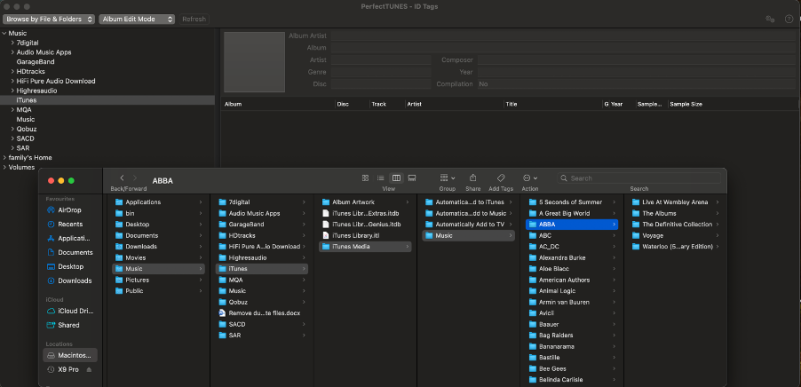Click the album artwork placeholder
Image resolution: width=801 pixels, height=387 pixels.
point(254,62)
